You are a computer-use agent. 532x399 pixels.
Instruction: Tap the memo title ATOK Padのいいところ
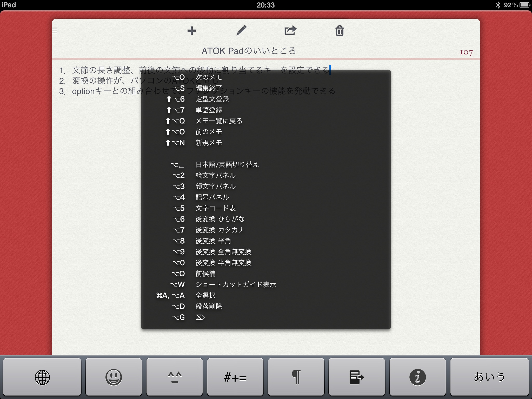coord(249,51)
